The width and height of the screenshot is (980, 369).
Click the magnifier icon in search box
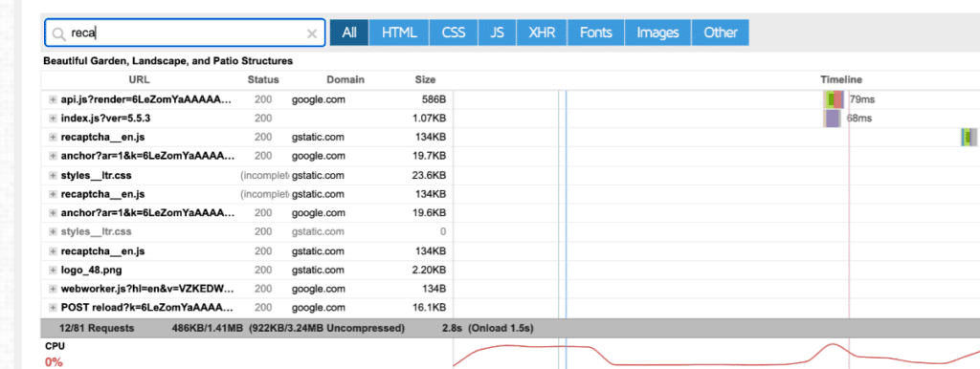[59, 33]
